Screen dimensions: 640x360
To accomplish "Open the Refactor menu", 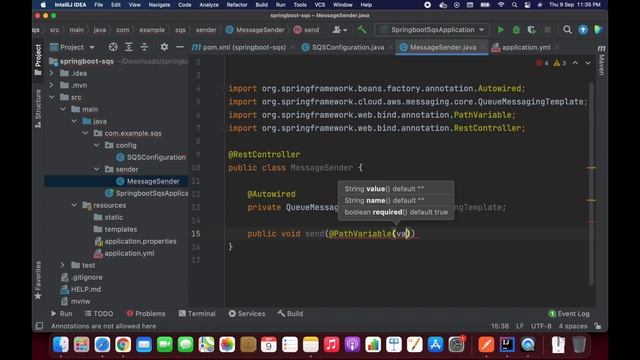I will coord(237,5).
